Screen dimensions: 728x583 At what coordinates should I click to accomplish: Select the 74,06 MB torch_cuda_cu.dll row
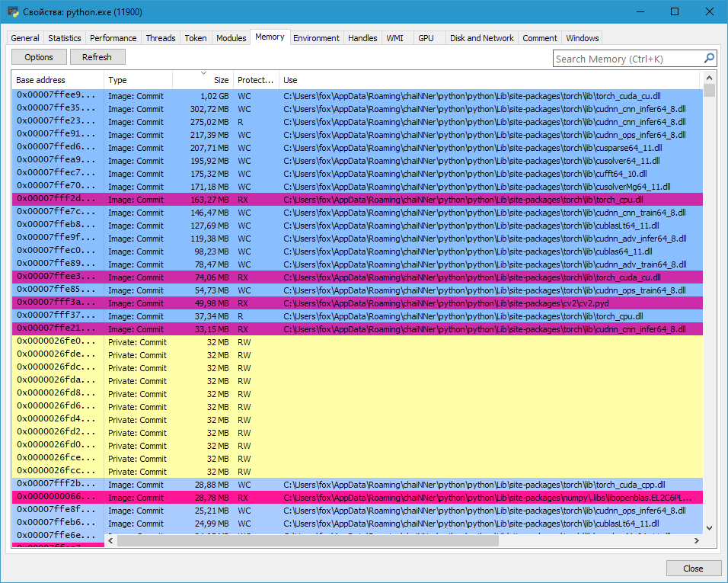(357, 277)
